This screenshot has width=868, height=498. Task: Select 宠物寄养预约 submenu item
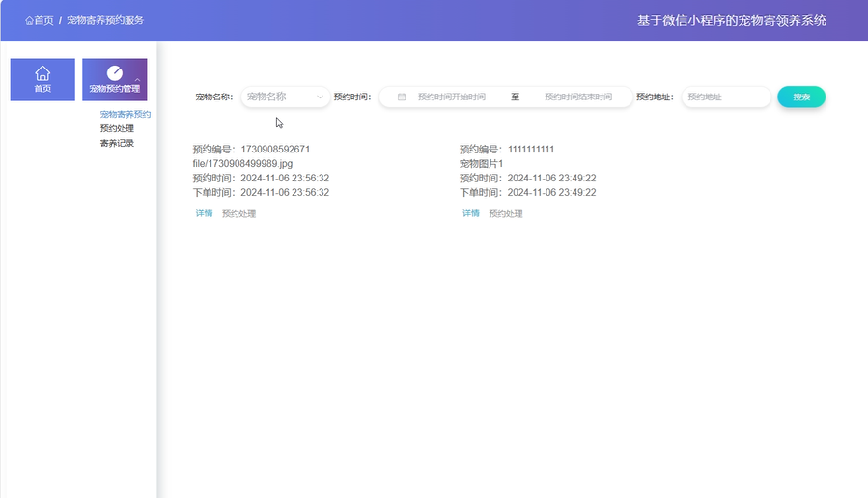point(126,114)
